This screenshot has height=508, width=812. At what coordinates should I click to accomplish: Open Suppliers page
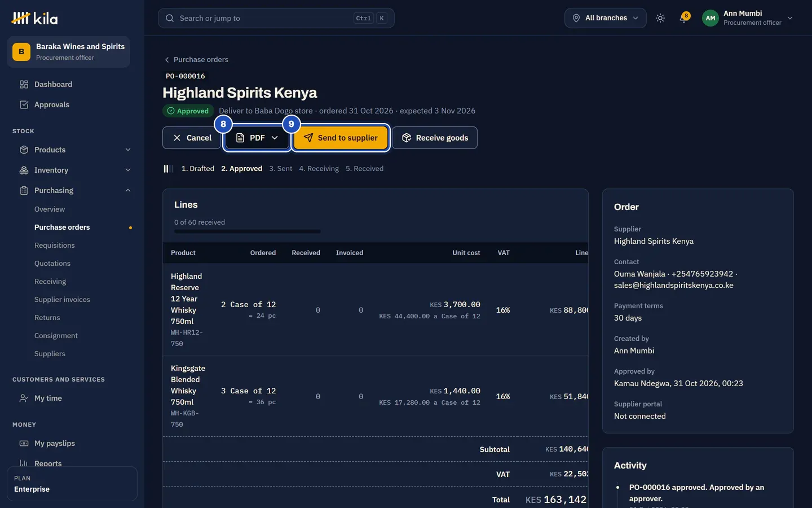50,353
